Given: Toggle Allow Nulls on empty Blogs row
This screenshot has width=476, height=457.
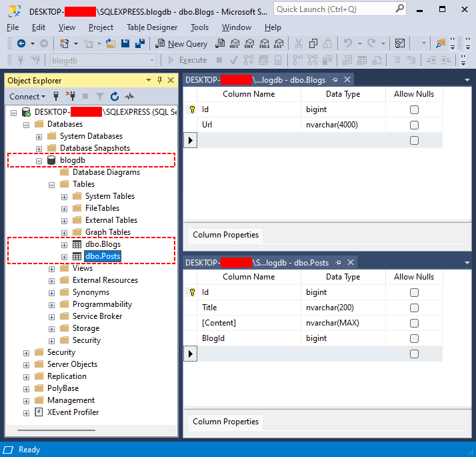Looking at the screenshot, I should pyautogui.click(x=414, y=140).
